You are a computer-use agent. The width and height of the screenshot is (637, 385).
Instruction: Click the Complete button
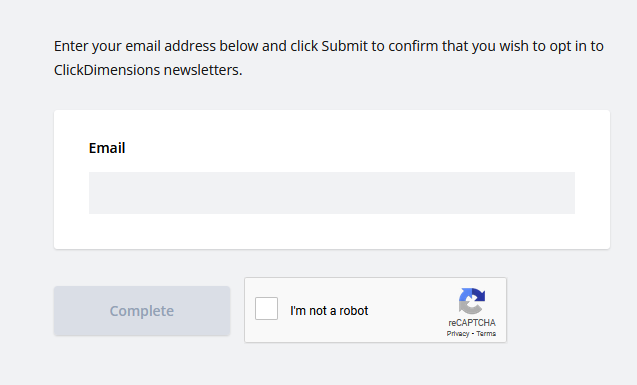click(x=142, y=311)
